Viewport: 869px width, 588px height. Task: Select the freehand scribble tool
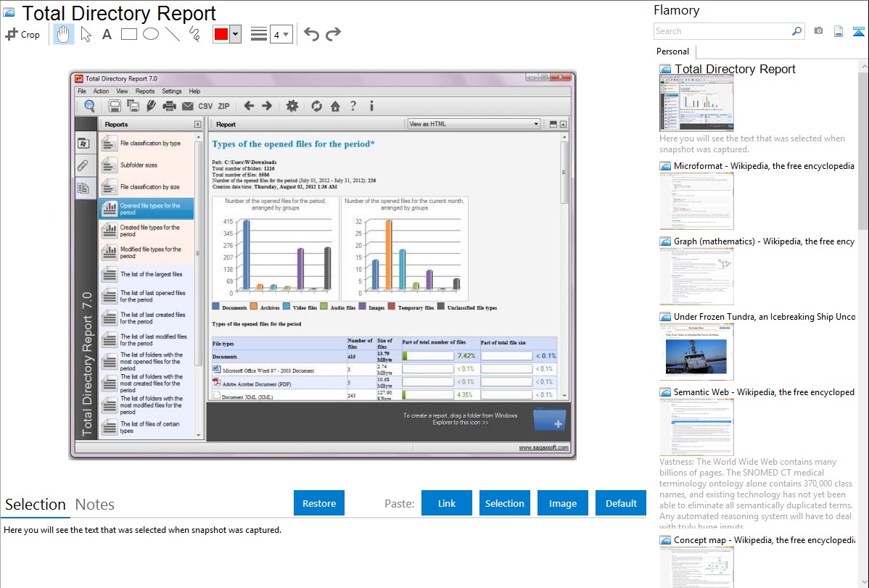pyautogui.click(x=194, y=34)
